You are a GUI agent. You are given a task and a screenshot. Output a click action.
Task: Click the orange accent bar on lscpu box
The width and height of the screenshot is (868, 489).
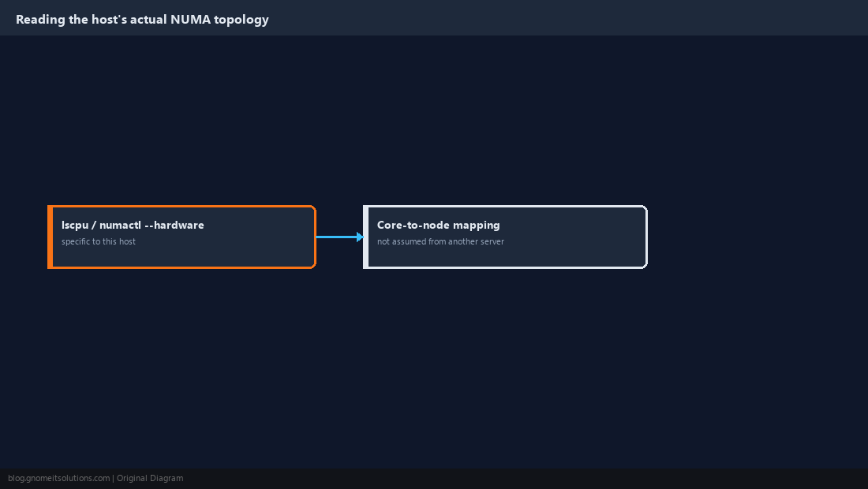(x=51, y=237)
